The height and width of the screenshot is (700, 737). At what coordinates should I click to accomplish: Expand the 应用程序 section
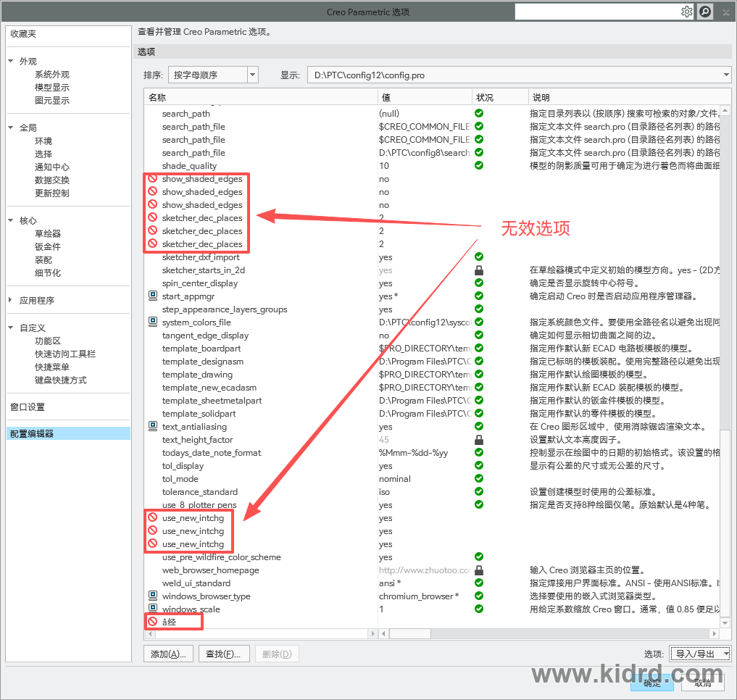pyautogui.click(x=10, y=299)
